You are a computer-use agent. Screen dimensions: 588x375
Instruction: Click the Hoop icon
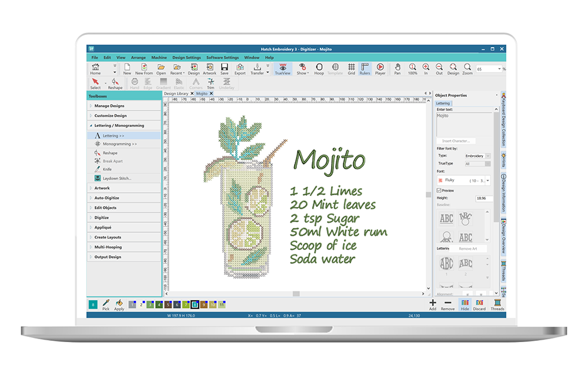pos(319,68)
